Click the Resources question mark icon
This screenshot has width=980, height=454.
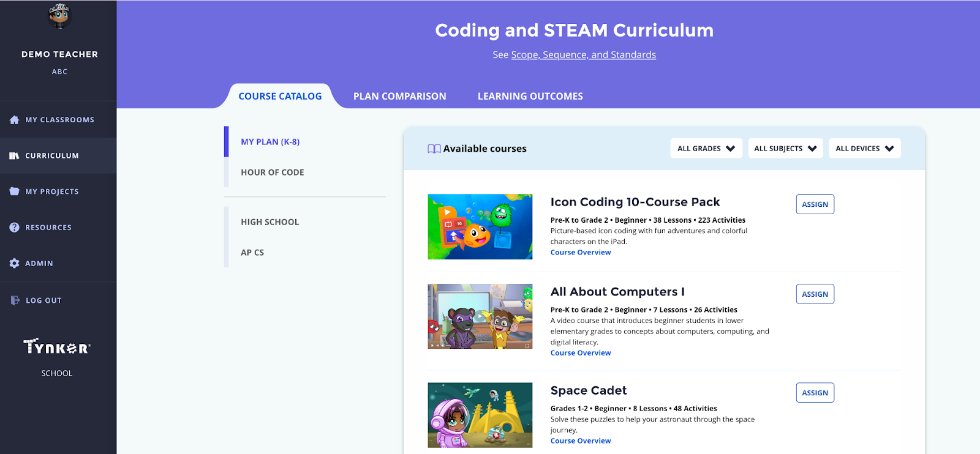pos(14,228)
